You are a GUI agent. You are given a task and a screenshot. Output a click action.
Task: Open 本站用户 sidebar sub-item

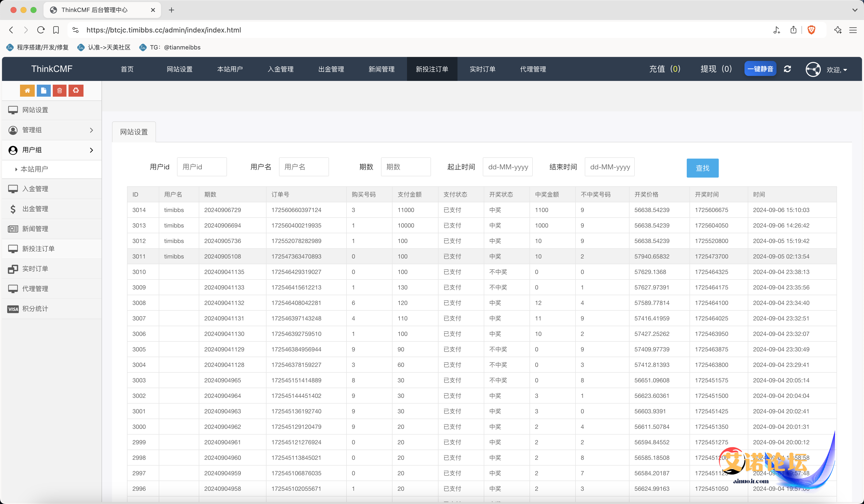52,169
